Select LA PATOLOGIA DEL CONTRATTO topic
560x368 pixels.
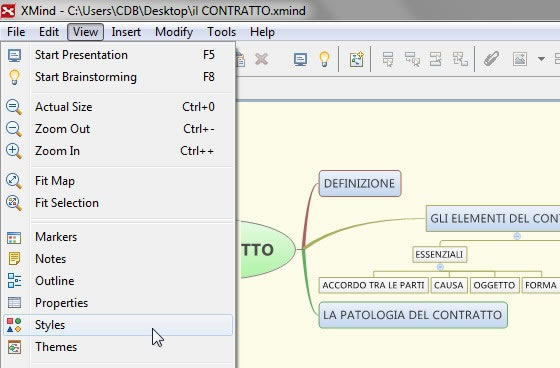(412, 315)
